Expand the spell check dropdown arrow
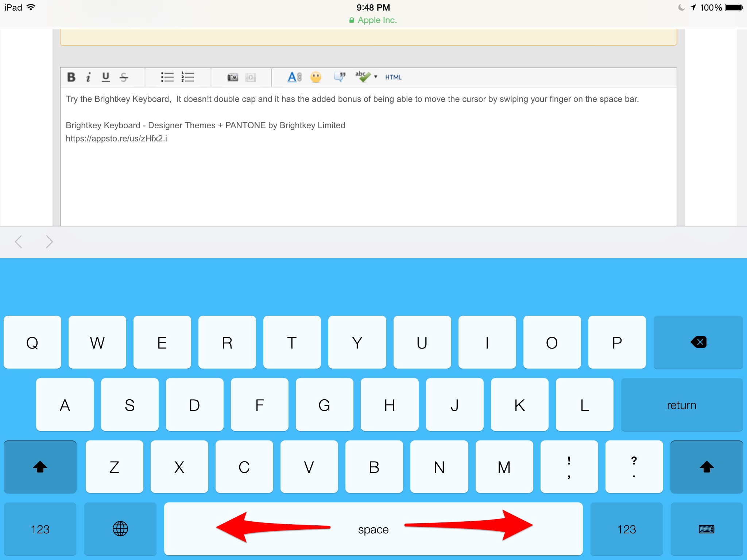This screenshot has width=747, height=560. (x=376, y=77)
